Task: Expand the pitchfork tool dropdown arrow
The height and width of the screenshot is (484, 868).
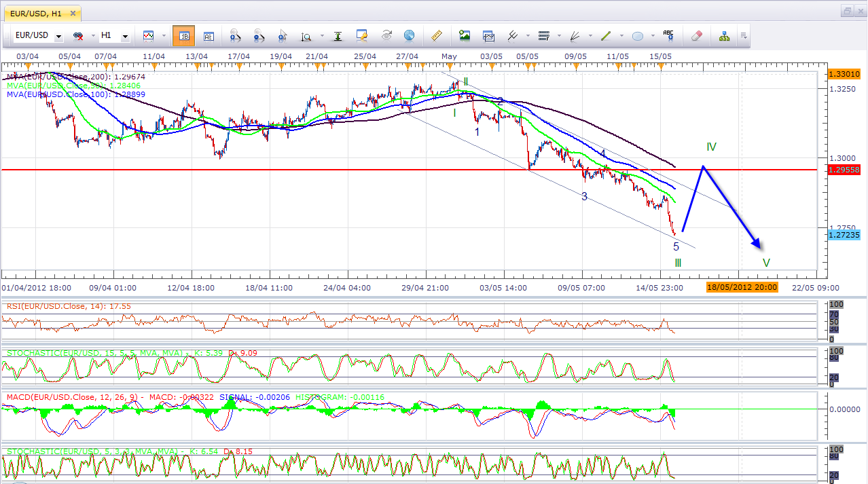Action: click(528, 36)
